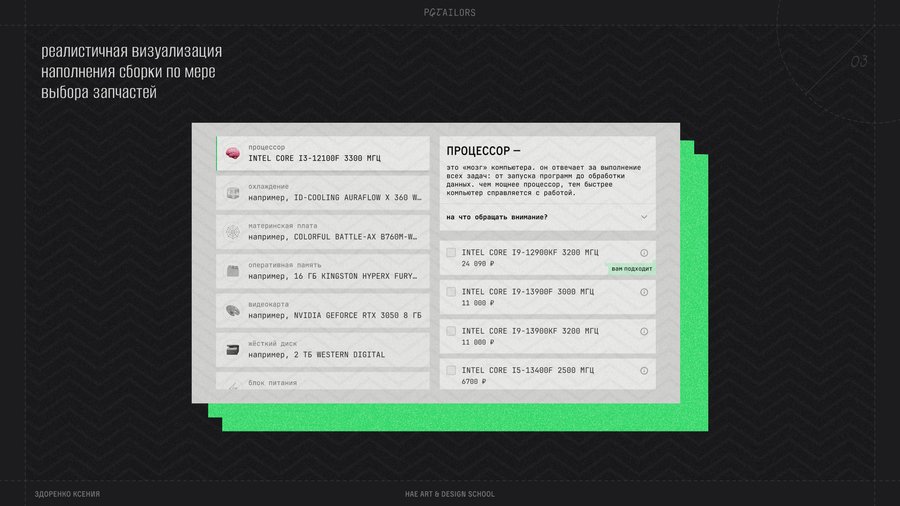
Task: Click the 'INTEL CORE I9-13900KF 3200 МГЦ' name
Action: [530, 331]
